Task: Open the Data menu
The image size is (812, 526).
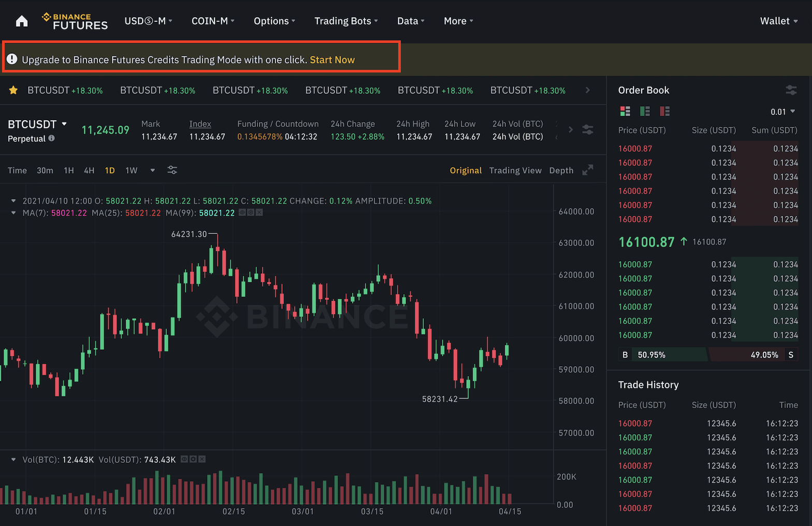Action: pos(411,21)
